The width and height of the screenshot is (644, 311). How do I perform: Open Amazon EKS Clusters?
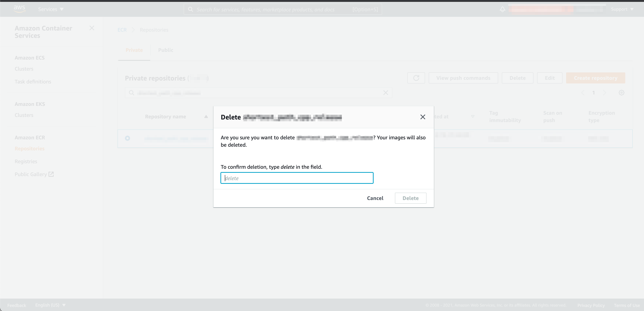pyautogui.click(x=24, y=115)
